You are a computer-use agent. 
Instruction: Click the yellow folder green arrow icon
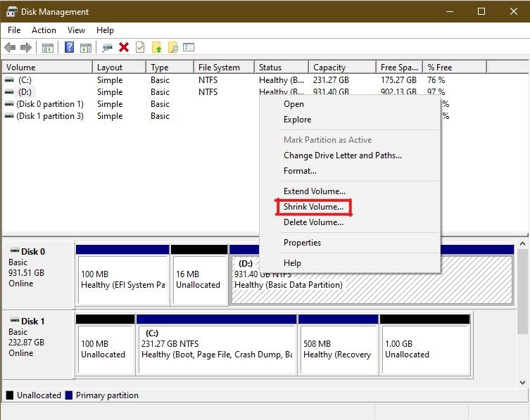point(157,47)
